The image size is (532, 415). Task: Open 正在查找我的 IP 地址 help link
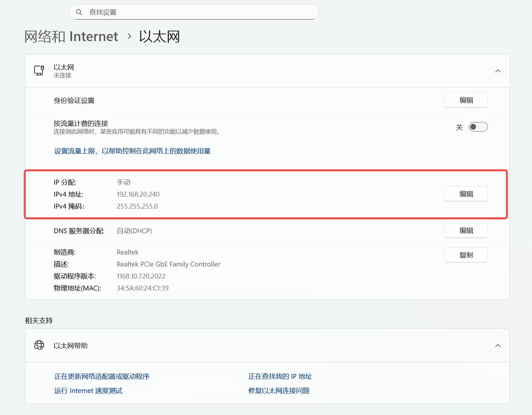click(x=280, y=376)
